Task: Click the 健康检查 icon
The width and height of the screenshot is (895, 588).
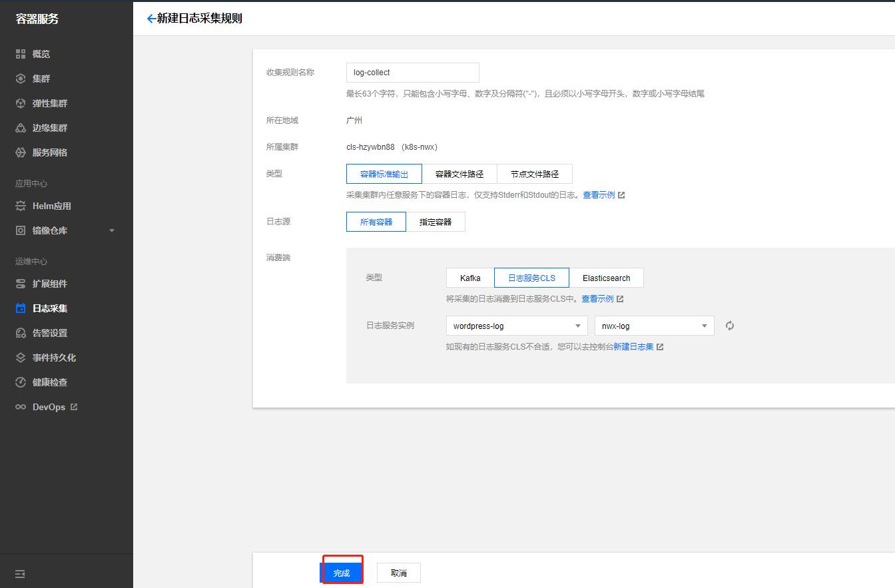Action: tap(20, 382)
